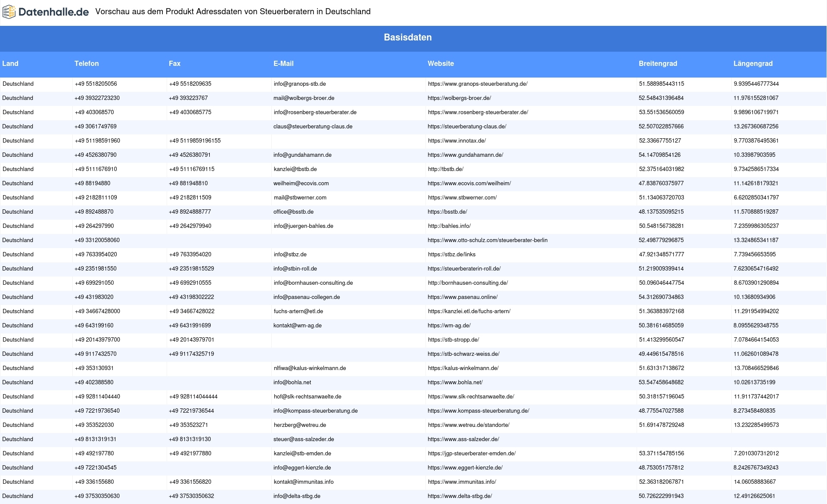827x504 pixels.
Task: Open https://jgp-steuerberater-emden.de/ cell
Action: click(x=472, y=454)
